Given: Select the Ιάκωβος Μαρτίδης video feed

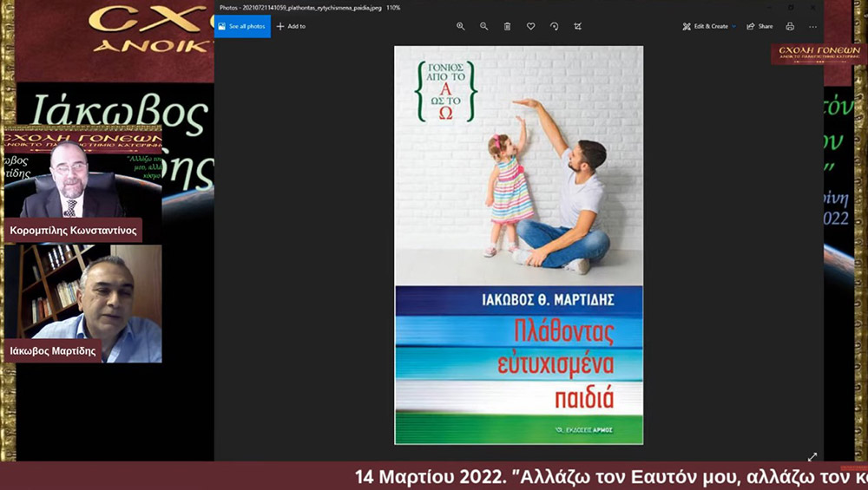Looking at the screenshot, I should [x=83, y=303].
